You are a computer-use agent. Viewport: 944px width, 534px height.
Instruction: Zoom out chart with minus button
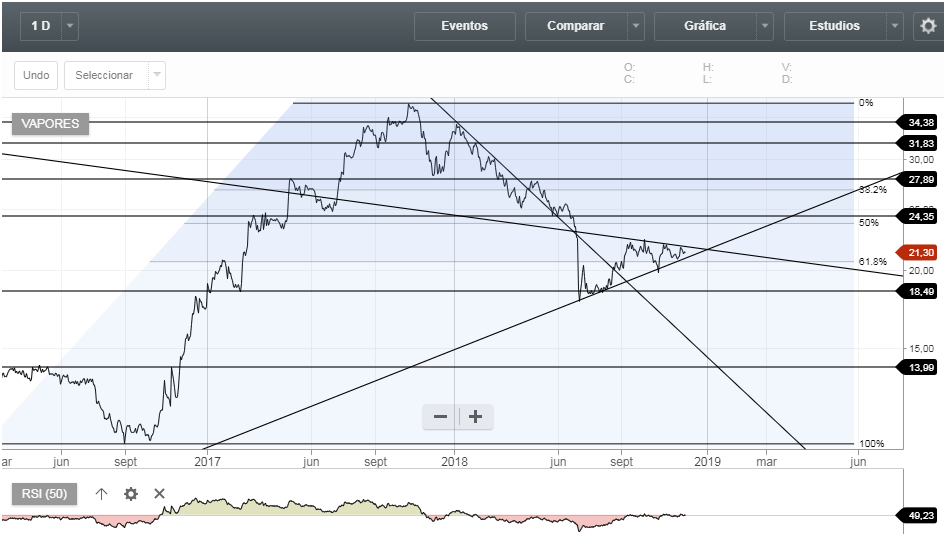coord(441,417)
